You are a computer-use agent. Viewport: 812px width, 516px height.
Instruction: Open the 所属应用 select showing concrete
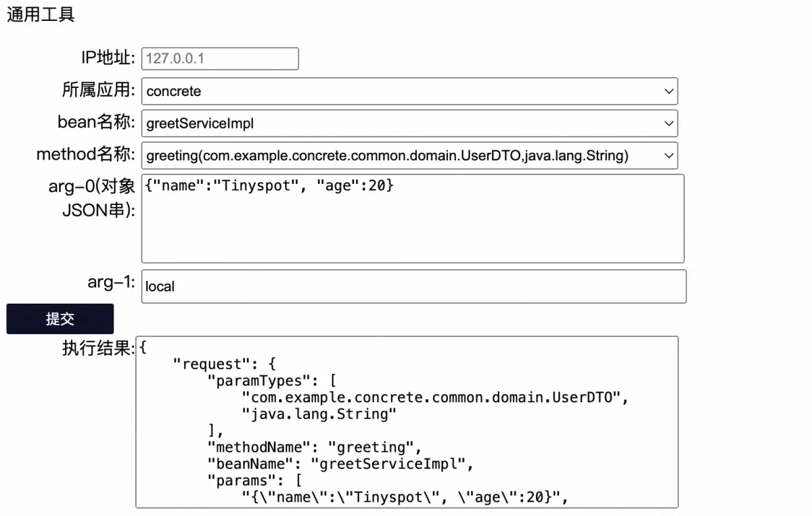click(x=409, y=91)
